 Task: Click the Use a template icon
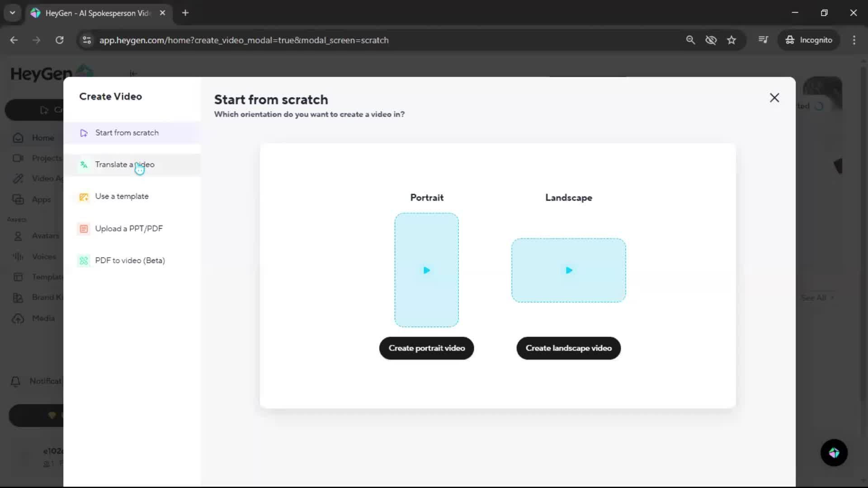84,197
